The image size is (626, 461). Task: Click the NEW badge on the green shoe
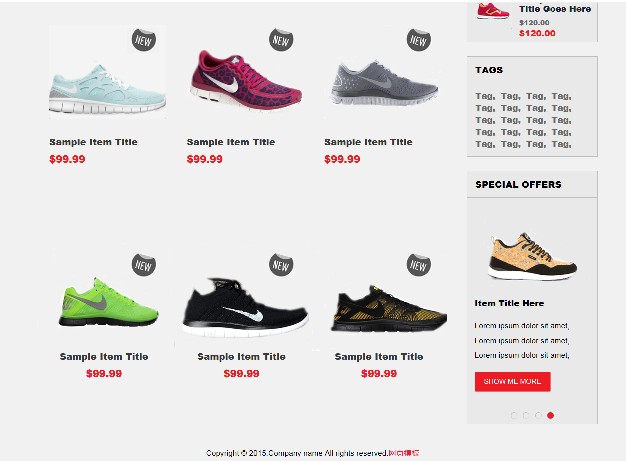144,265
